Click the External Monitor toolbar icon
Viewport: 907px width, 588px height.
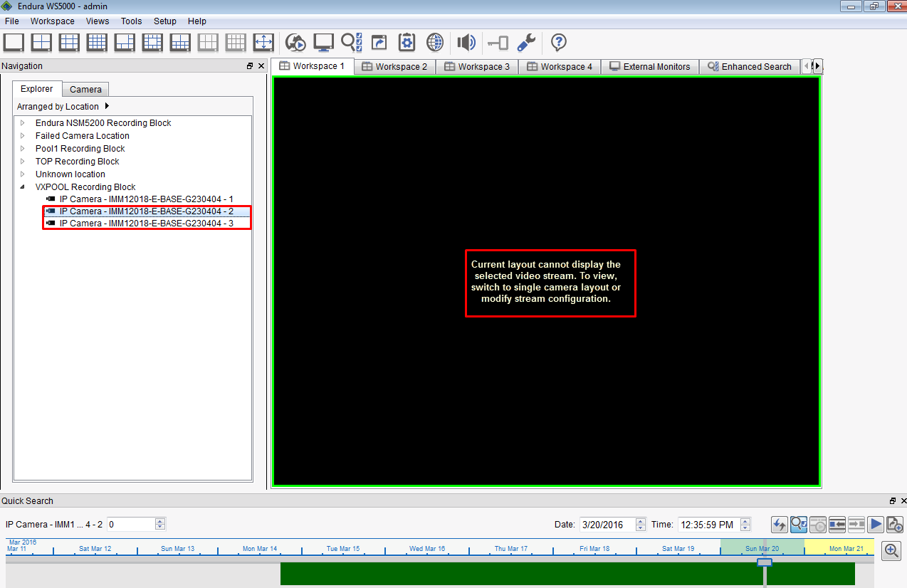323,42
